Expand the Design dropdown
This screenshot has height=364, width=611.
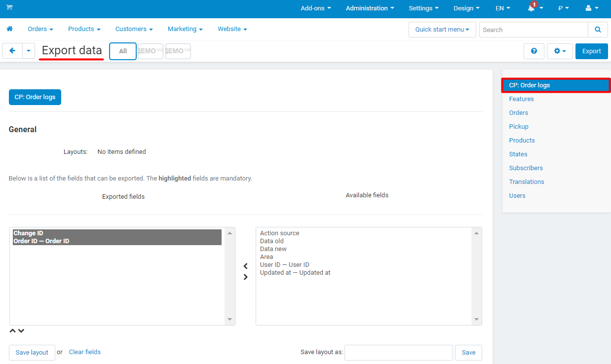466,8
